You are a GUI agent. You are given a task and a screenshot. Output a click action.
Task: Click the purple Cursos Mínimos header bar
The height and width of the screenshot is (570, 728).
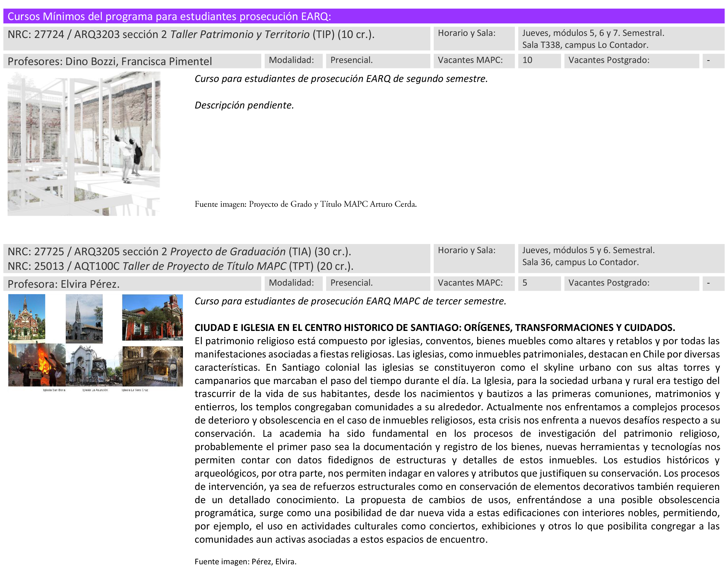364,16
